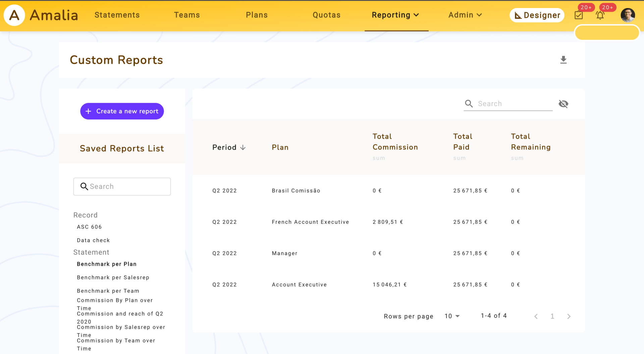Click the Period sort arrow

(243, 147)
